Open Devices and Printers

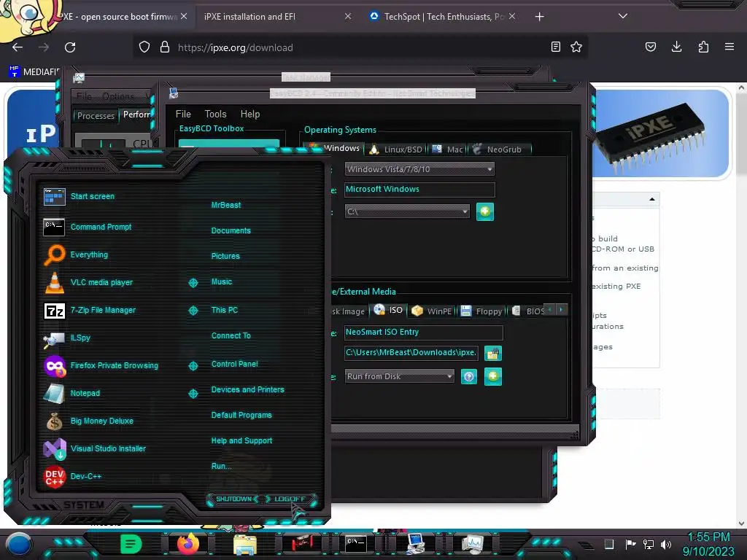(247, 389)
